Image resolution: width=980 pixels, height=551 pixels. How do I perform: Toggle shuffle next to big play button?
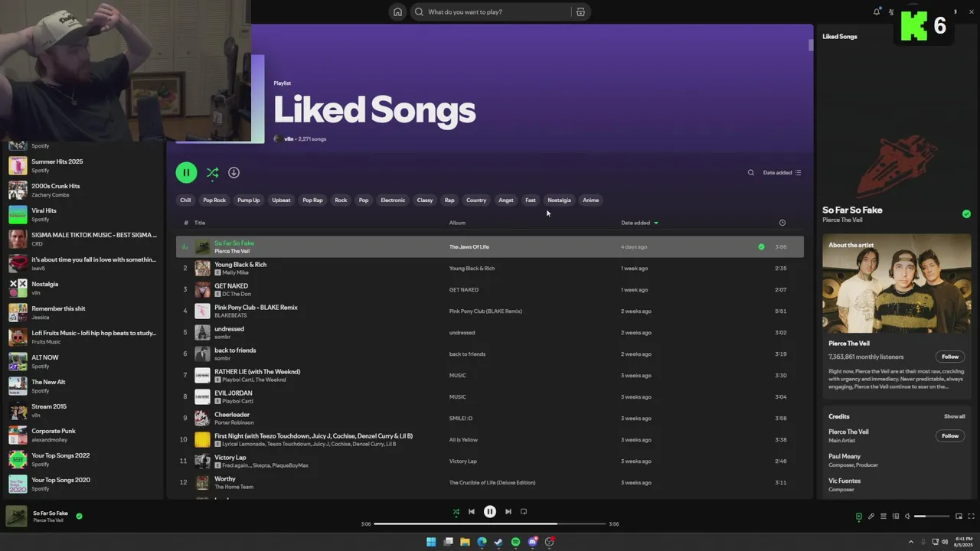coord(212,173)
